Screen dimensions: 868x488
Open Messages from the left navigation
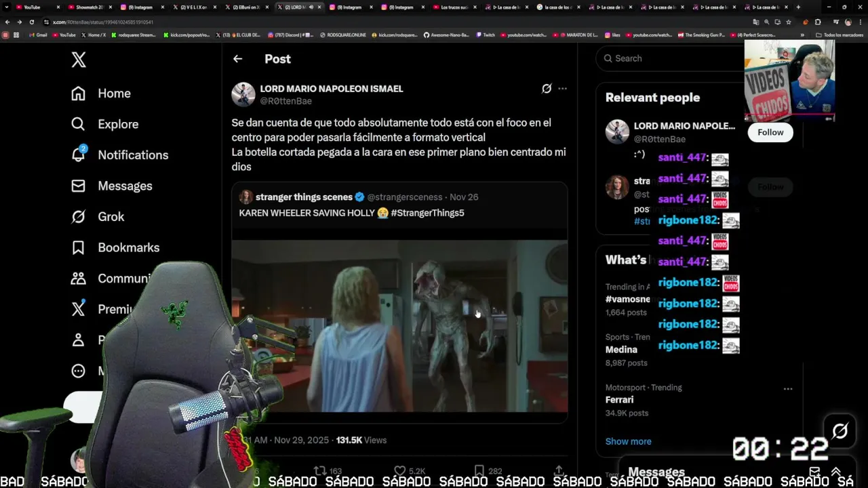(111, 186)
